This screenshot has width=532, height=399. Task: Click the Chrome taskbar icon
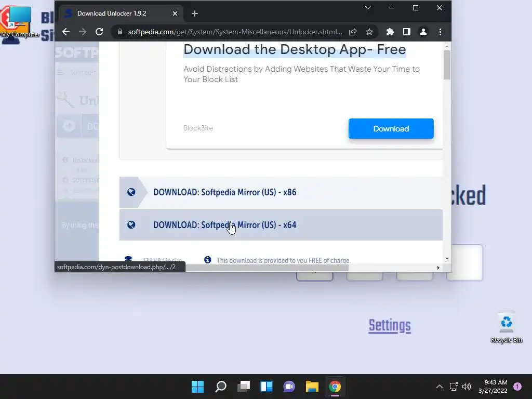tap(335, 387)
